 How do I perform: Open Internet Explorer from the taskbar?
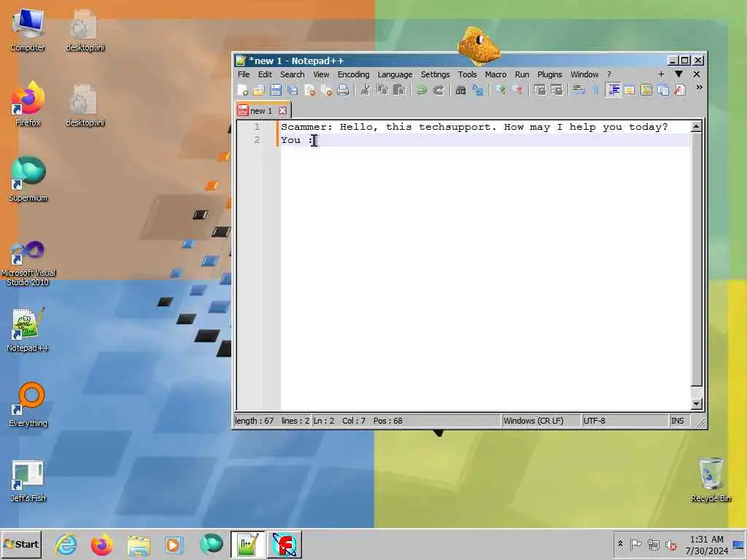65,544
